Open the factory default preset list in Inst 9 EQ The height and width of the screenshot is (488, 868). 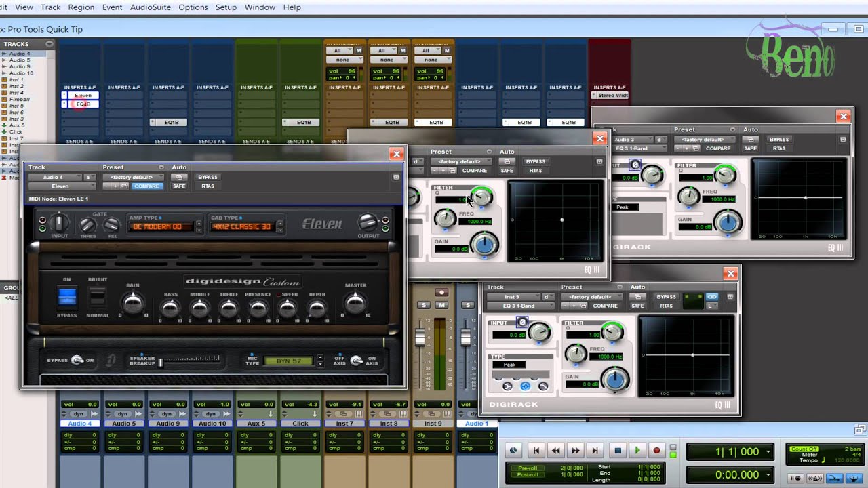click(x=591, y=297)
